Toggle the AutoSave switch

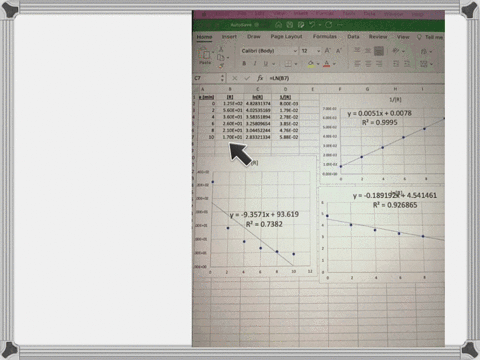point(258,25)
